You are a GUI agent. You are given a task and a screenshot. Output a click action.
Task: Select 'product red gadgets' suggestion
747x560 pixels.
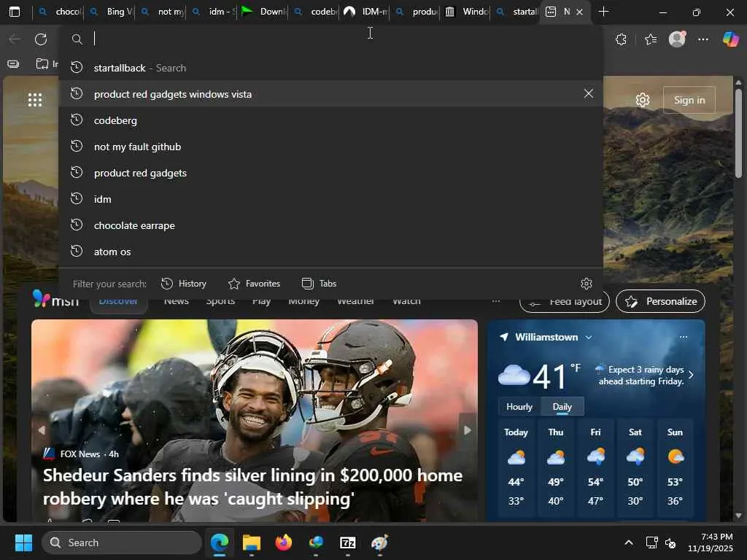coord(330,172)
